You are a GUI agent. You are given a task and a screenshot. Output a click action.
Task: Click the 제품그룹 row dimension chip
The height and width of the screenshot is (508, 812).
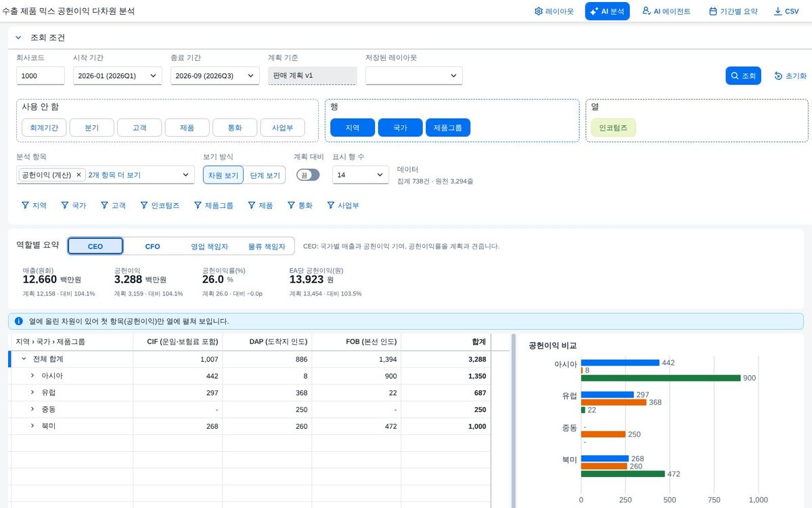tap(448, 127)
